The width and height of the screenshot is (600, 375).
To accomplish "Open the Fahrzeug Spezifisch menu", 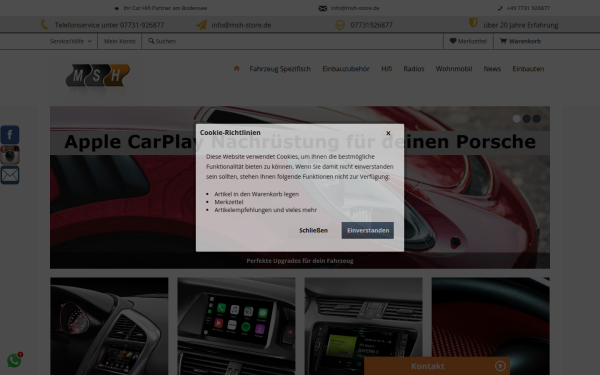I will coord(280,69).
